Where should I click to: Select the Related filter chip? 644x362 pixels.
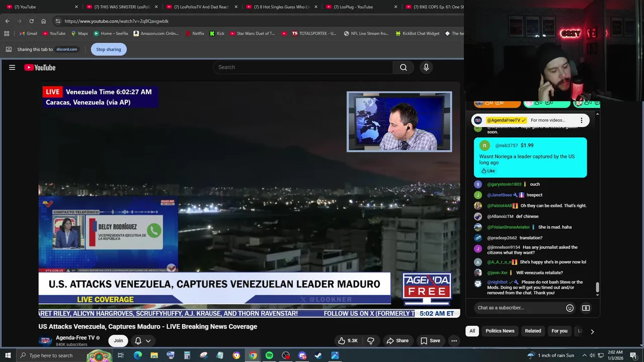(533, 331)
